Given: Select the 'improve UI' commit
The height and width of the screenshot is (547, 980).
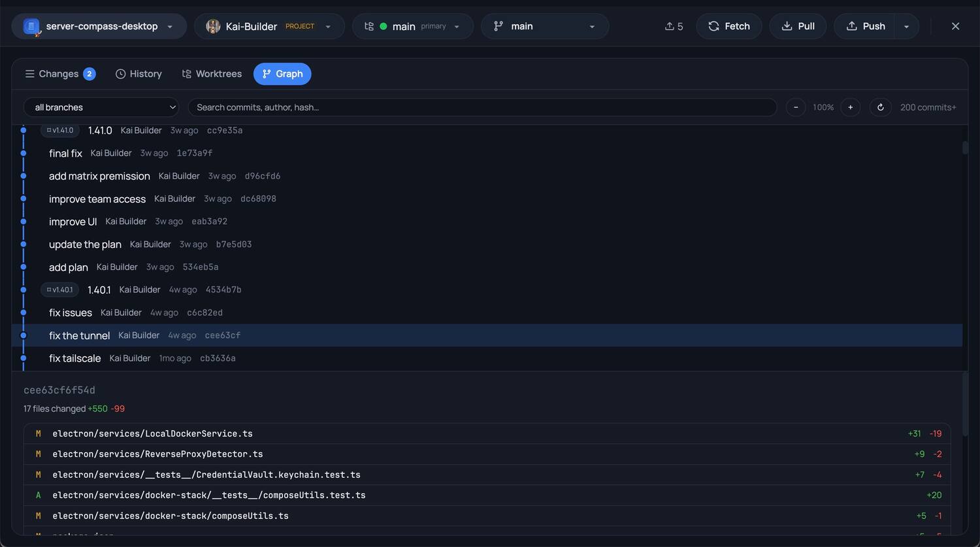Looking at the screenshot, I should (487, 221).
